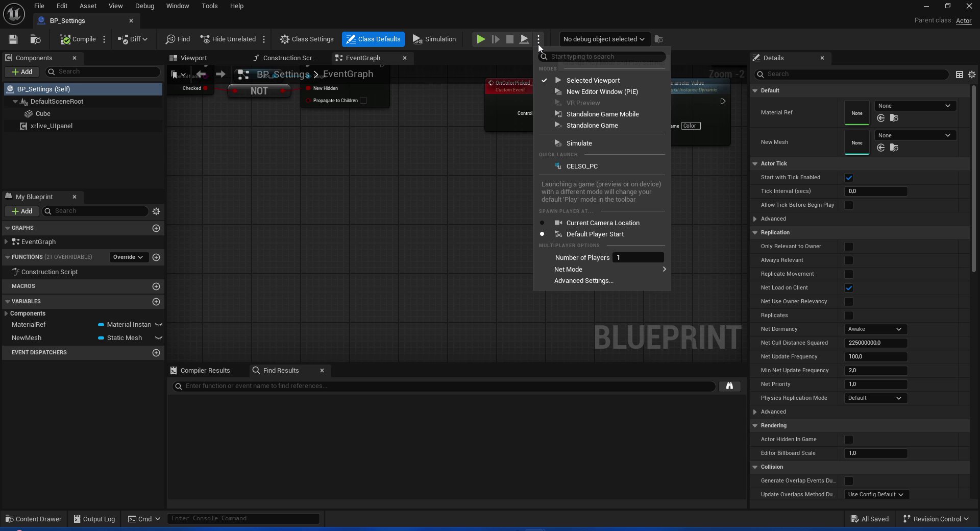This screenshot has height=531, width=980.
Task: Quick launch on CELSO_PC
Action: 602,166
